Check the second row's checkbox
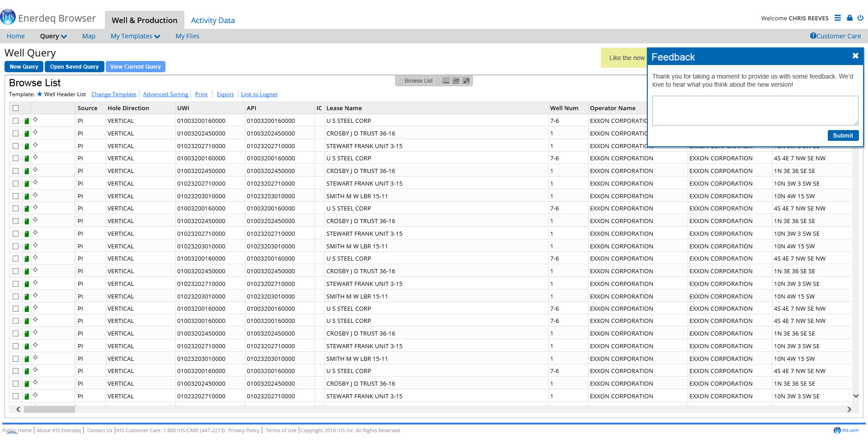Image resolution: width=868 pixels, height=443 pixels. coord(16,134)
